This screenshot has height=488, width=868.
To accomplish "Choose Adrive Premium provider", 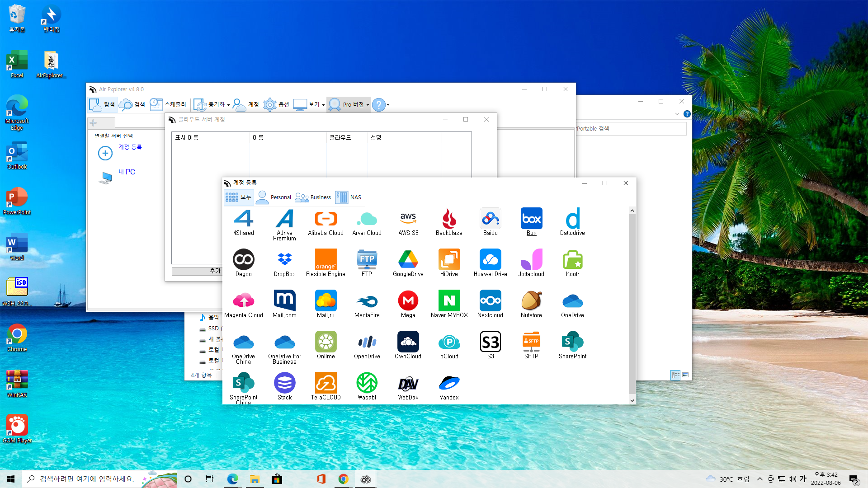I will point(284,225).
